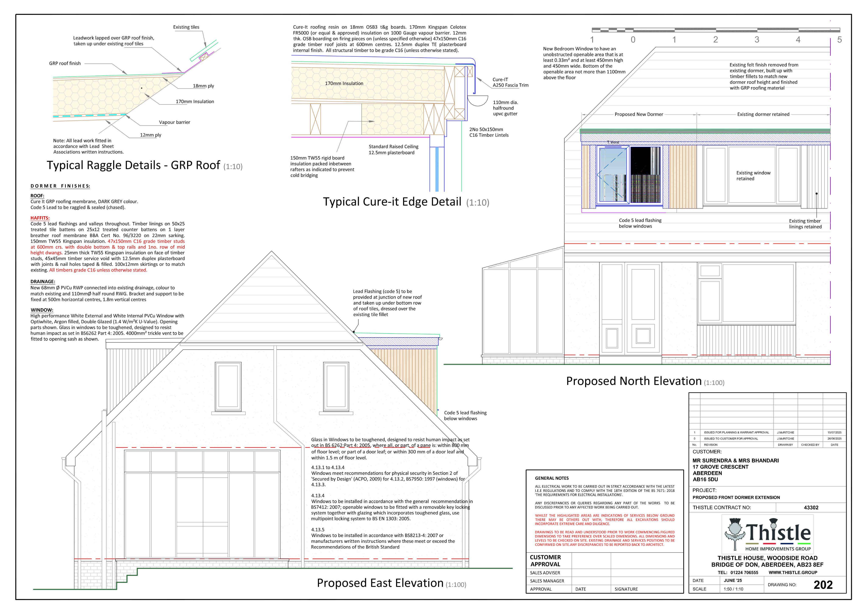868x614 pixels.
Task: Click the 'SIGNATURE' field label
Action: click(626, 589)
